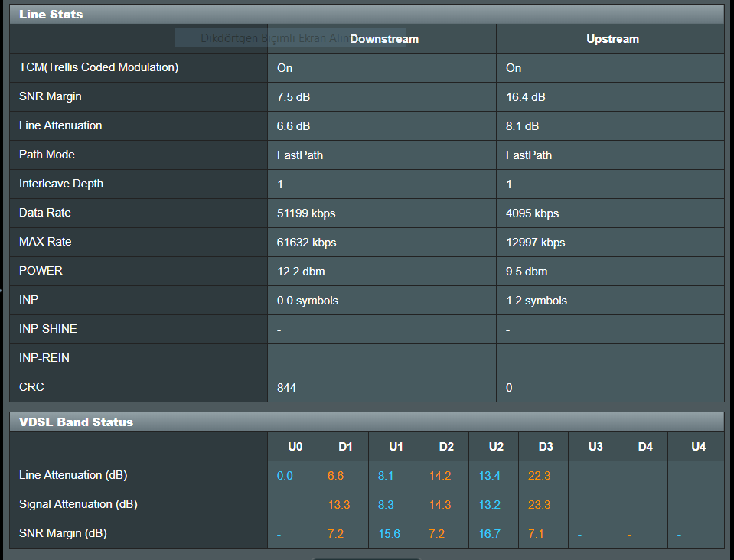Image resolution: width=734 pixels, height=560 pixels.
Task: Select D2 line attenuation value 14.2
Action: (x=440, y=476)
